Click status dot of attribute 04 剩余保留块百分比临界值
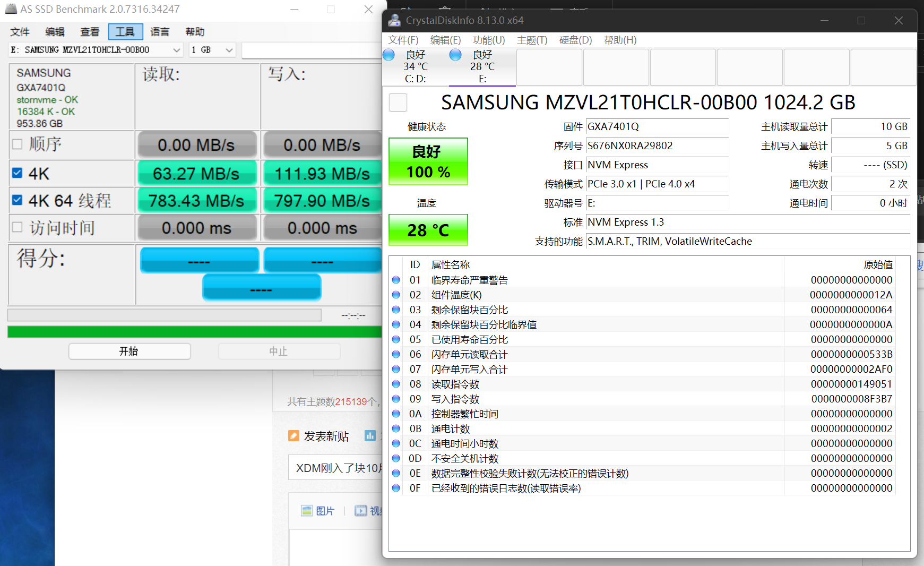Viewport: 924px width, 566px height. [396, 324]
